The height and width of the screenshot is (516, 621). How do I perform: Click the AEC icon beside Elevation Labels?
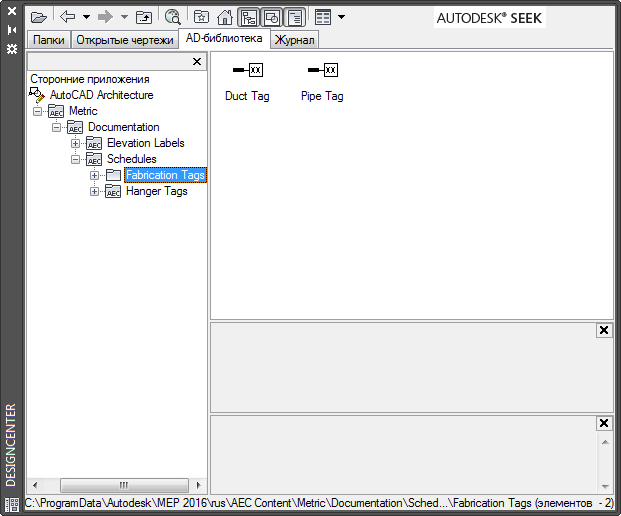point(94,143)
